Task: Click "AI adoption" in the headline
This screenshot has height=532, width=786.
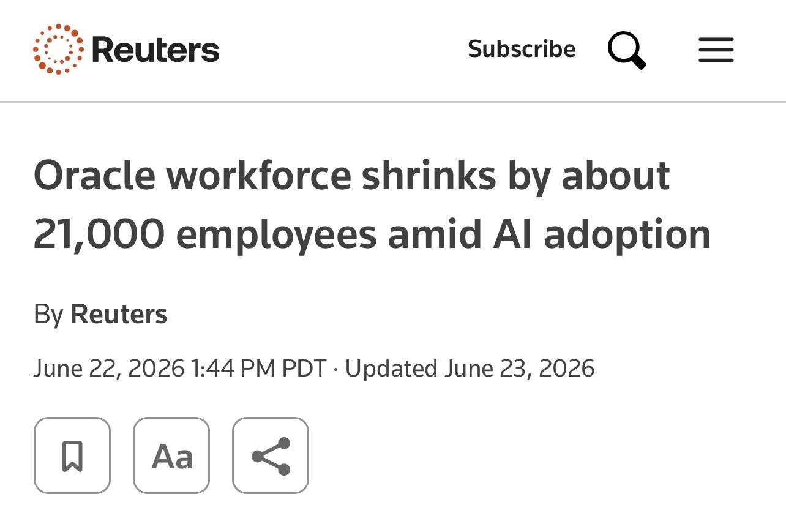Action: (602, 234)
